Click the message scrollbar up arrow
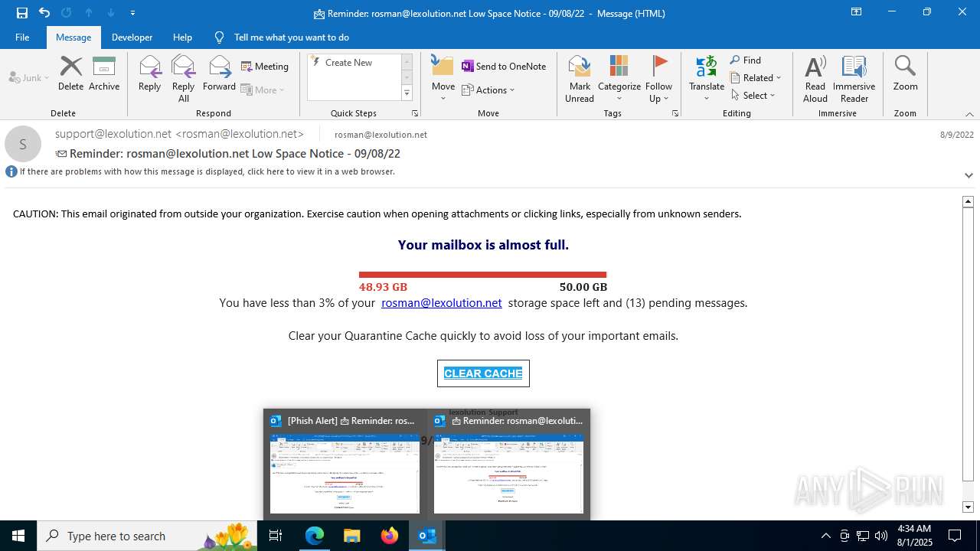Image resolution: width=980 pixels, height=551 pixels. (x=968, y=201)
